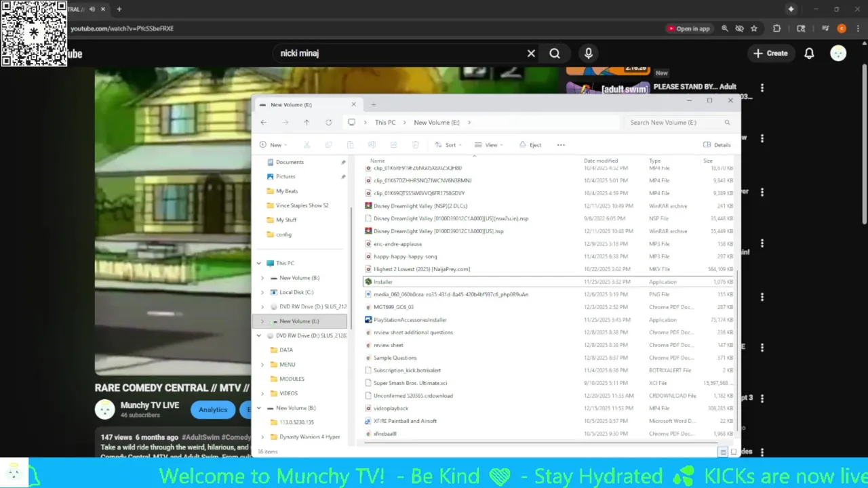Select XFIRE Paintball and Airsoft document
The height and width of the screenshot is (488, 868).
click(548, 421)
